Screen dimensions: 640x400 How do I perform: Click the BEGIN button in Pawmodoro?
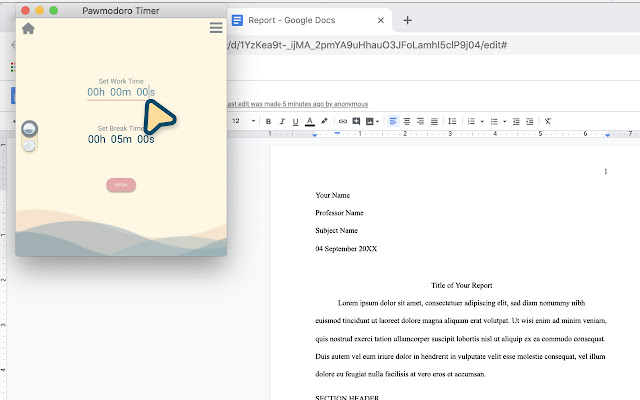[121, 185]
